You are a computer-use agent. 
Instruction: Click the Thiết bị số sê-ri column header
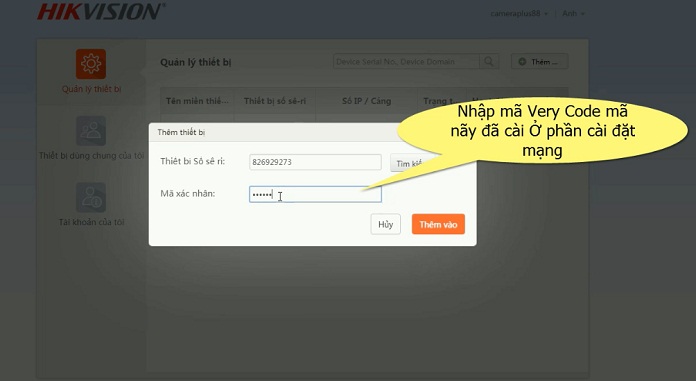point(275,101)
